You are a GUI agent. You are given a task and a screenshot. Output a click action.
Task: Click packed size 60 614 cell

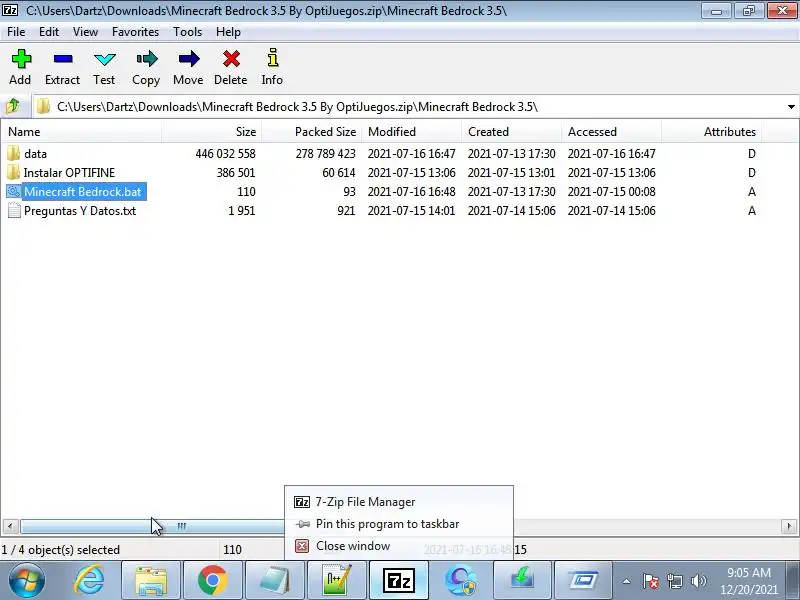pyautogui.click(x=338, y=173)
